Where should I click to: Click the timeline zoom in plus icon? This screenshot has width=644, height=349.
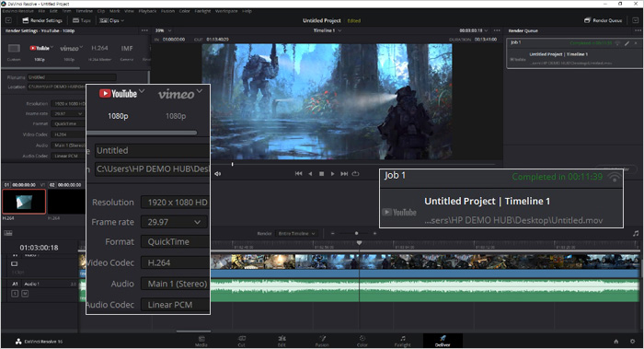[x=374, y=234]
